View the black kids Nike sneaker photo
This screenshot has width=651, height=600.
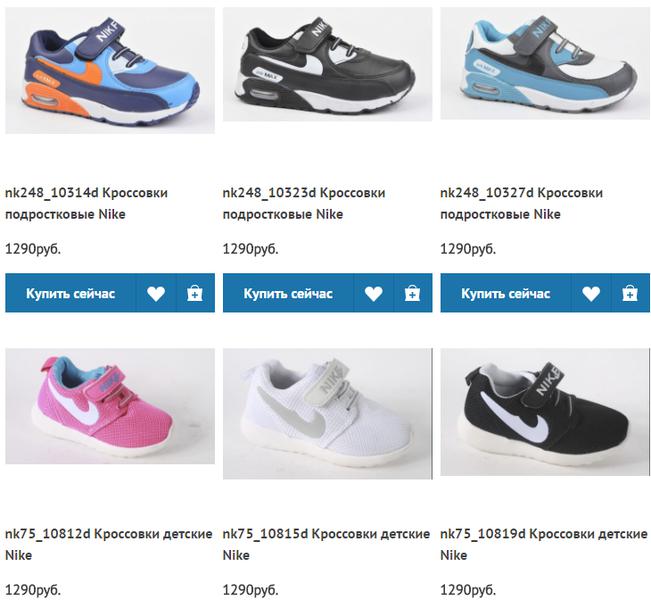tap(545, 411)
